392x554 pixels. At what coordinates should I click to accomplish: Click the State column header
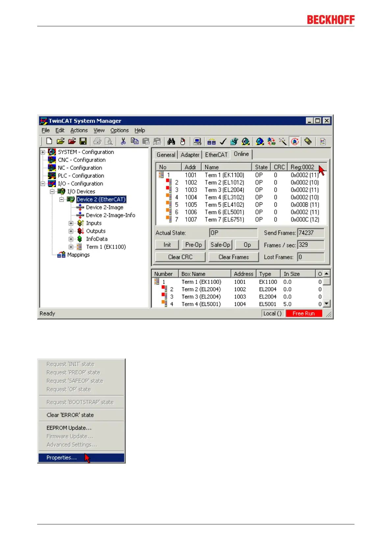261,167
